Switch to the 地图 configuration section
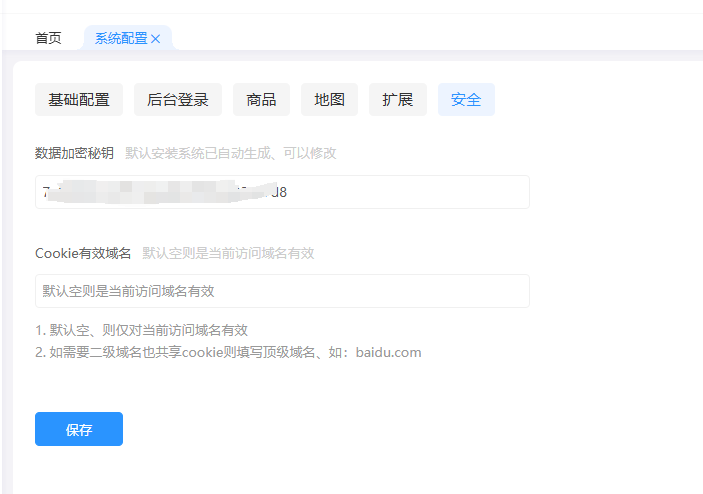This screenshot has height=494, width=703. 329,100
